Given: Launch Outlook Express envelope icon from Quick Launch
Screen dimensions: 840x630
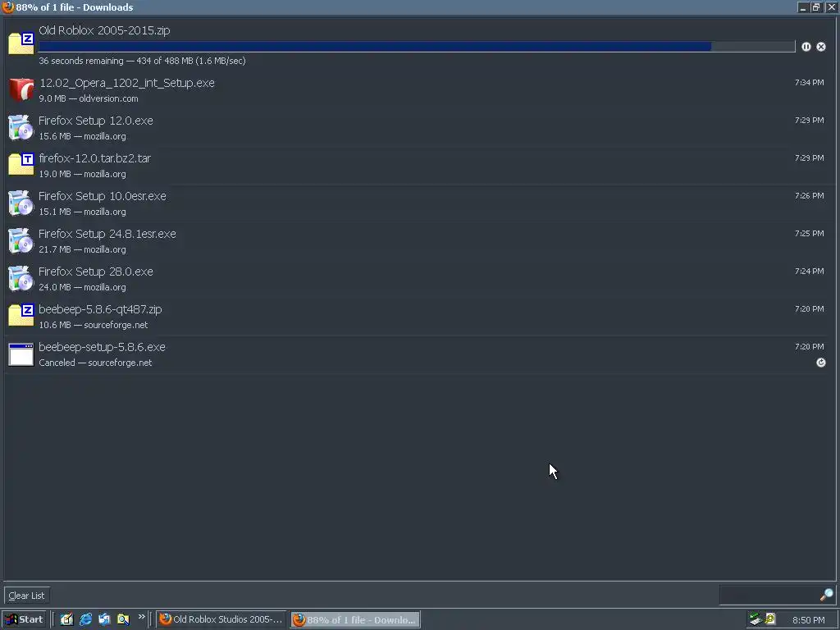Looking at the screenshot, I should tap(104, 619).
